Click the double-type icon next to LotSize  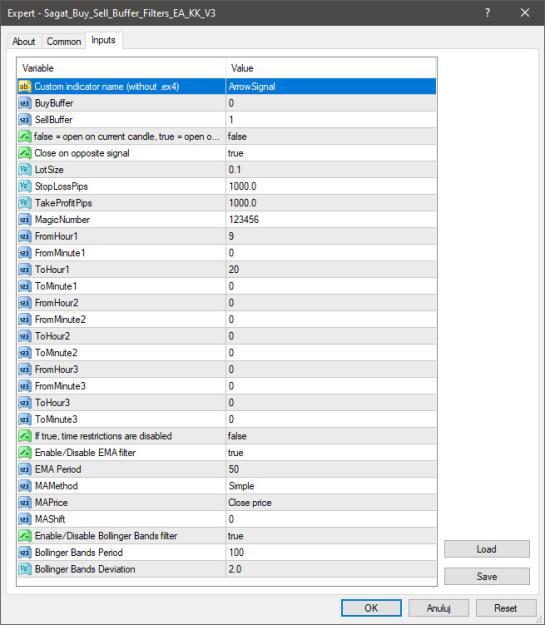pos(24,170)
